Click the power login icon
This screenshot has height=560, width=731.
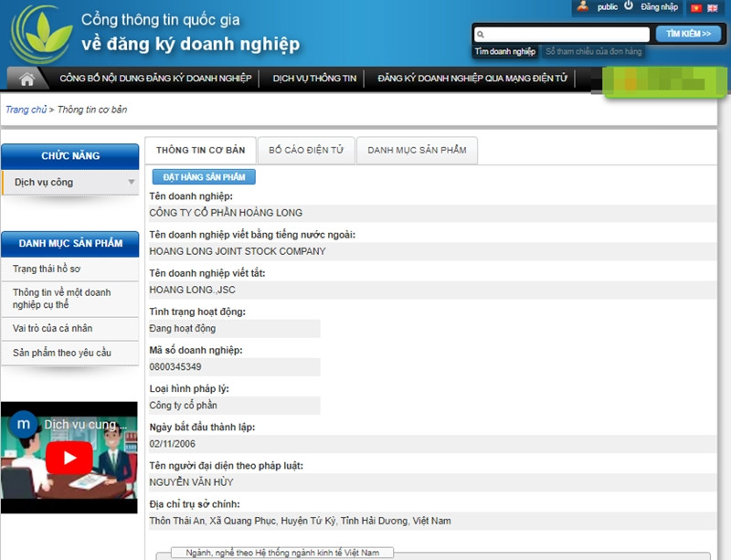click(x=629, y=5)
